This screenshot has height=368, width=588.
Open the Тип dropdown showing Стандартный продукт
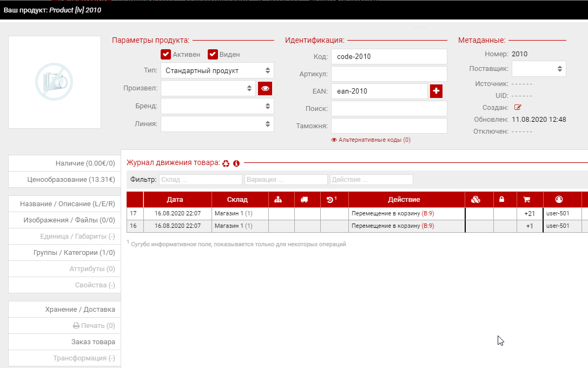(x=217, y=70)
